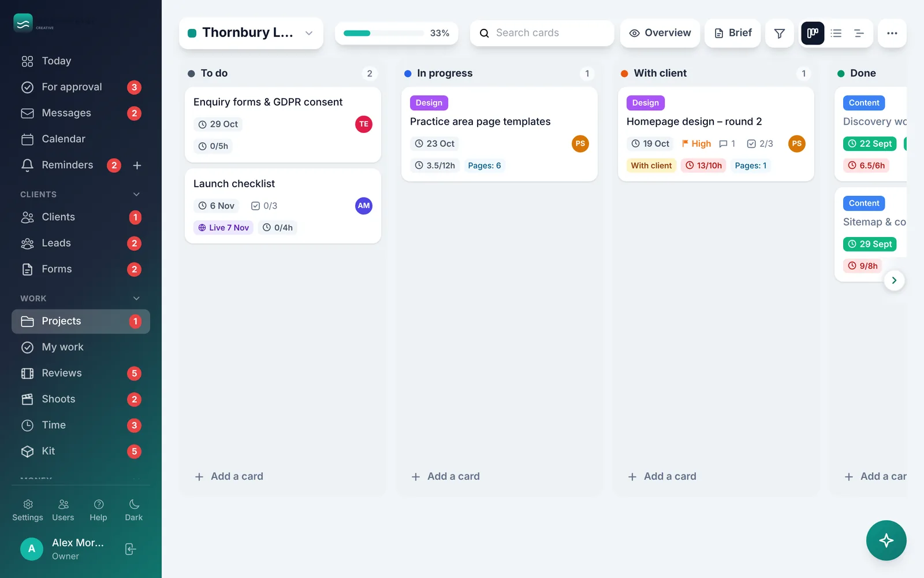This screenshot has width=924, height=578.
Task: Add a new reminder with plus icon
Action: 137,165
